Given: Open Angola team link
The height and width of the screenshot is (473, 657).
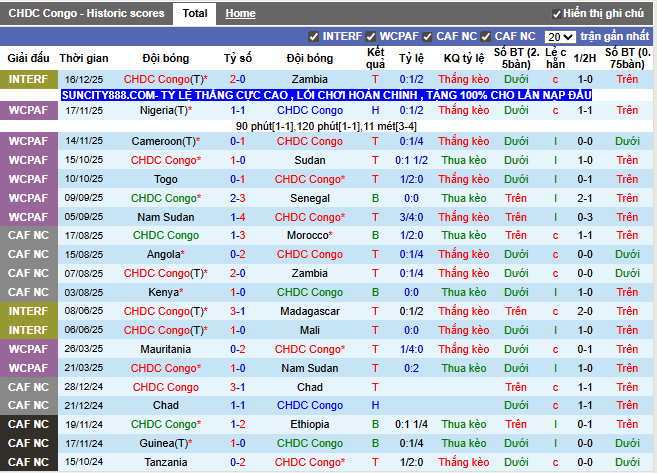Looking at the screenshot, I should coord(166,254).
